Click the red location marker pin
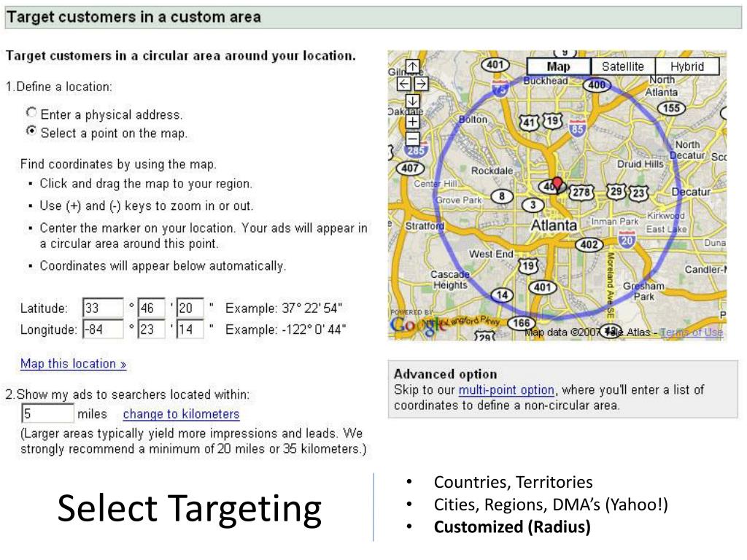 point(557,183)
